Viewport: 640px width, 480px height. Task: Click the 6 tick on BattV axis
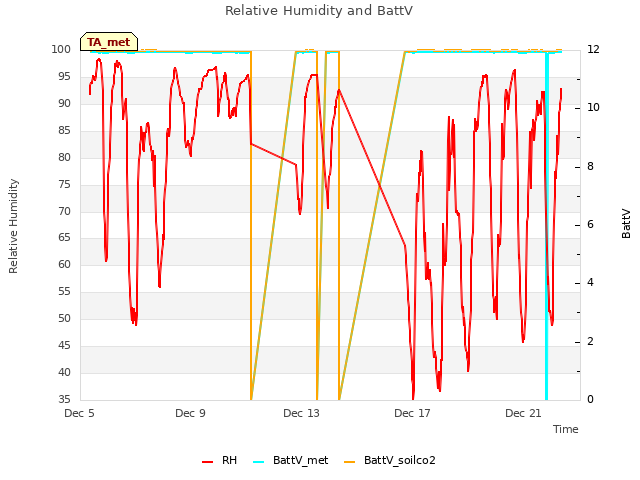[590, 224]
